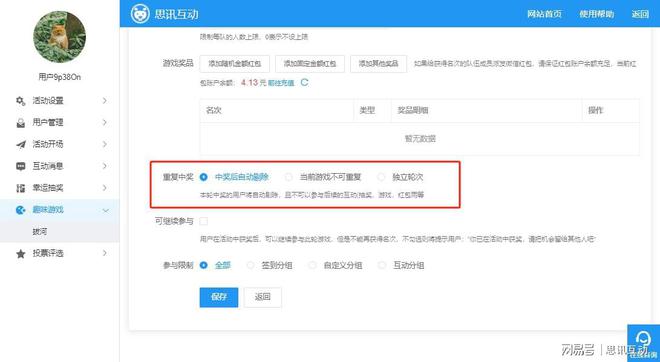Click the 投票评选 star icon
This screenshot has height=362, width=660.
coord(20,253)
